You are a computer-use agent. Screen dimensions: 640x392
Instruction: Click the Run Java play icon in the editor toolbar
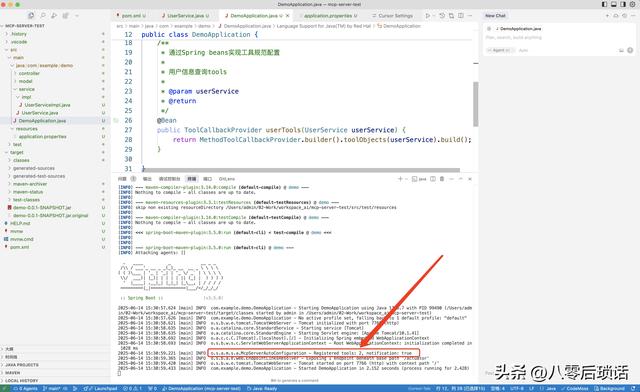tap(427, 16)
